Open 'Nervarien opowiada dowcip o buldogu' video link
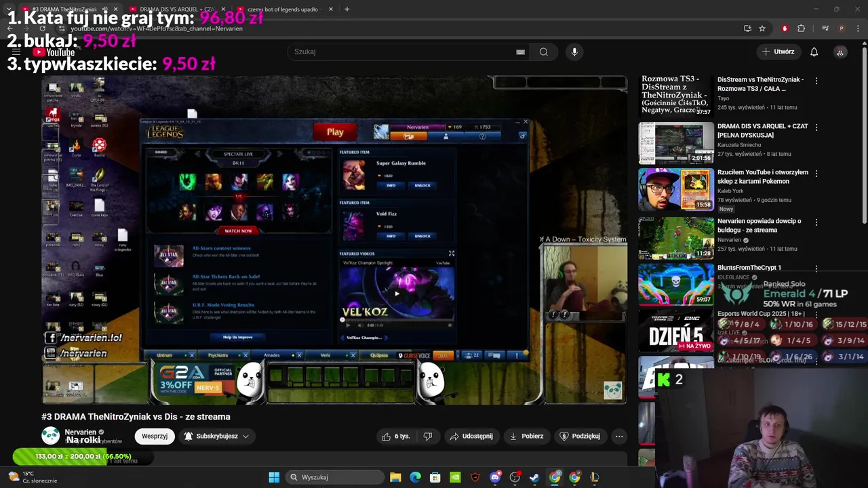Screen dimensions: 868x488 click(x=759, y=225)
